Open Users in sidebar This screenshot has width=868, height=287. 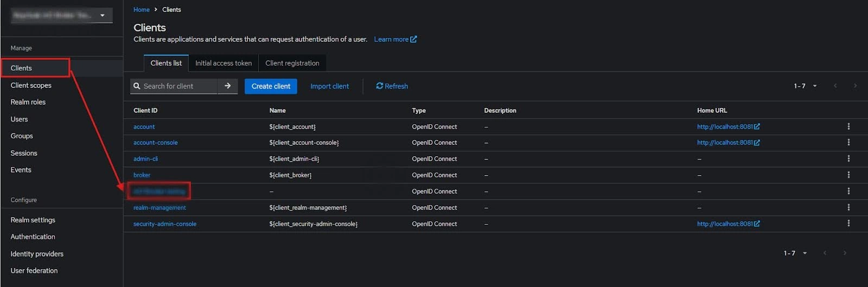click(x=19, y=119)
